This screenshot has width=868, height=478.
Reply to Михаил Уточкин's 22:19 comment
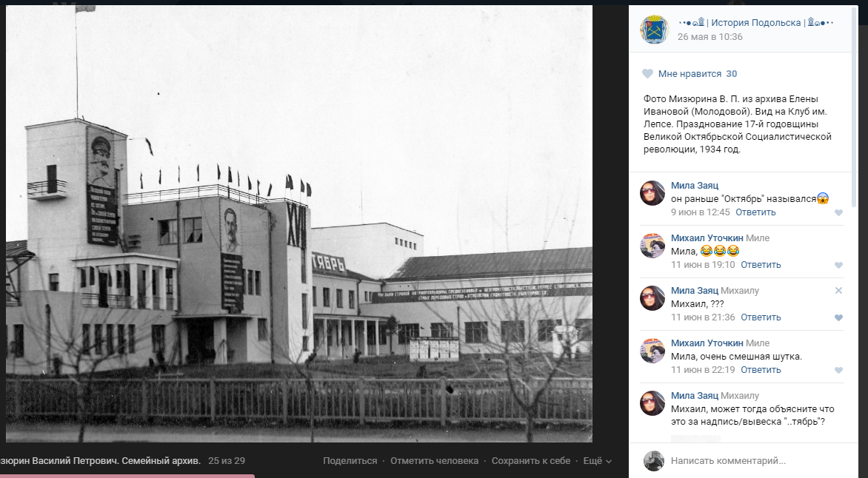click(761, 369)
